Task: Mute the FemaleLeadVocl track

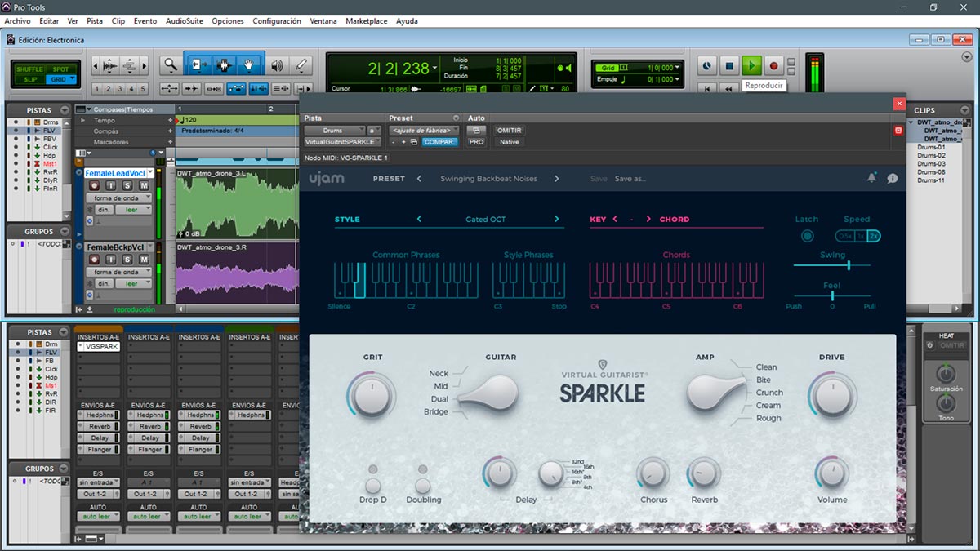Action: [x=144, y=186]
